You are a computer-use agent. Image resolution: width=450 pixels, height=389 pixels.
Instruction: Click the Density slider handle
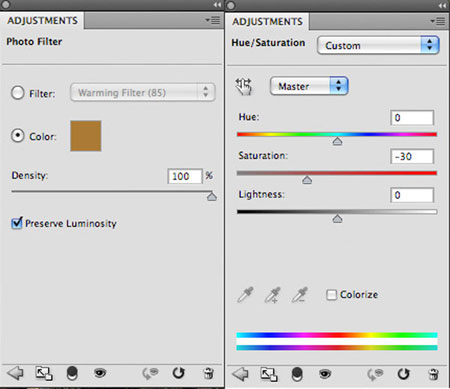coord(212,196)
